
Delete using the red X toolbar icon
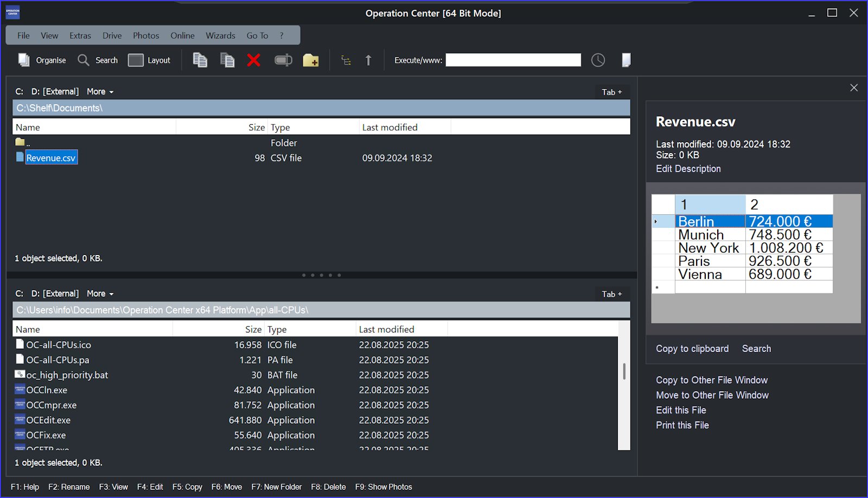coord(253,60)
